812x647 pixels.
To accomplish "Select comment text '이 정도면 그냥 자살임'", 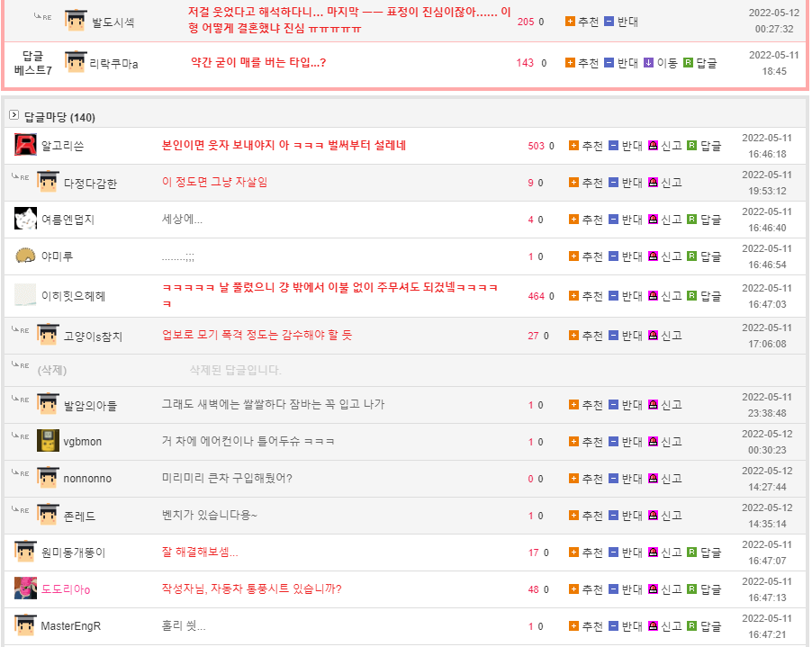I will tap(215, 182).
